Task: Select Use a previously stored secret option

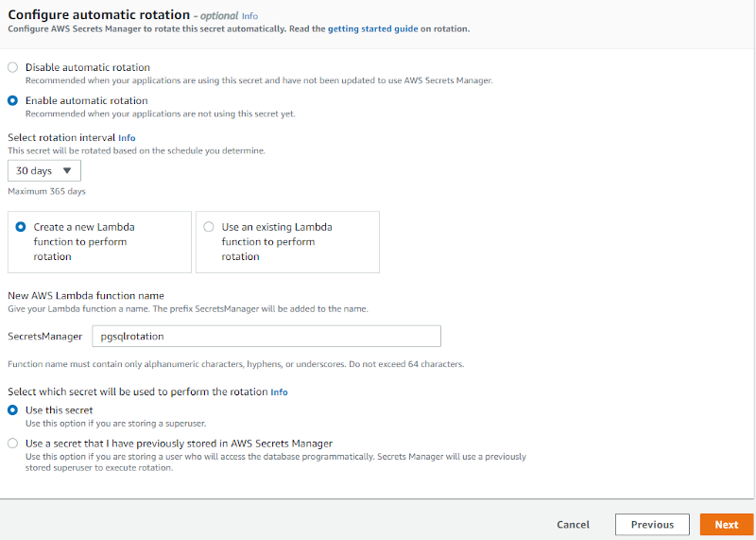Action: point(12,444)
